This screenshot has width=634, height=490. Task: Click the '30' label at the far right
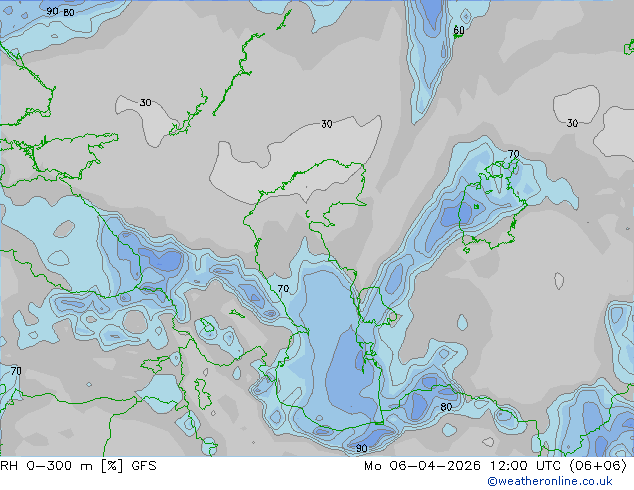point(572,123)
